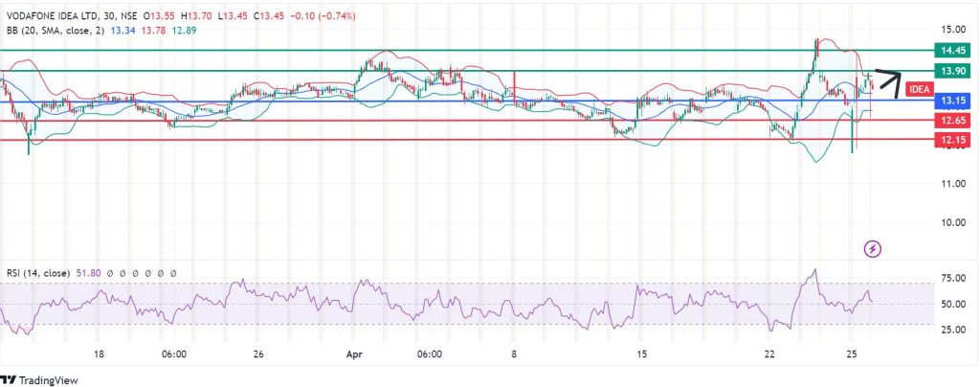Click the price change text −0.10 (−0.74%)

[322, 16]
